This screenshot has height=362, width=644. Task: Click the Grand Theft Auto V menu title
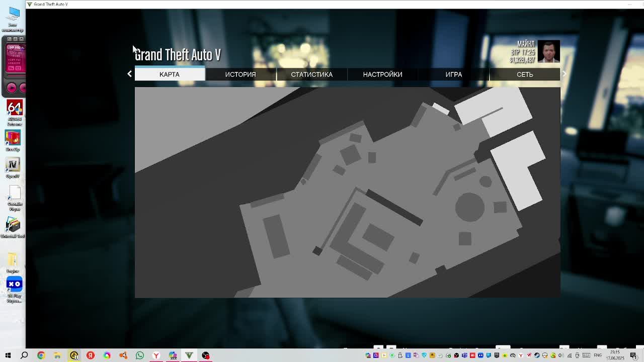178,55
